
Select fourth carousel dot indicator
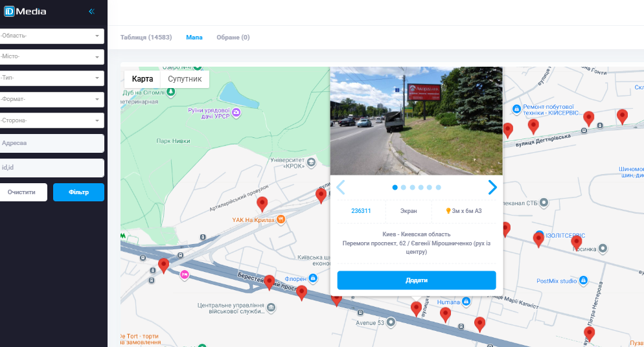click(x=421, y=188)
